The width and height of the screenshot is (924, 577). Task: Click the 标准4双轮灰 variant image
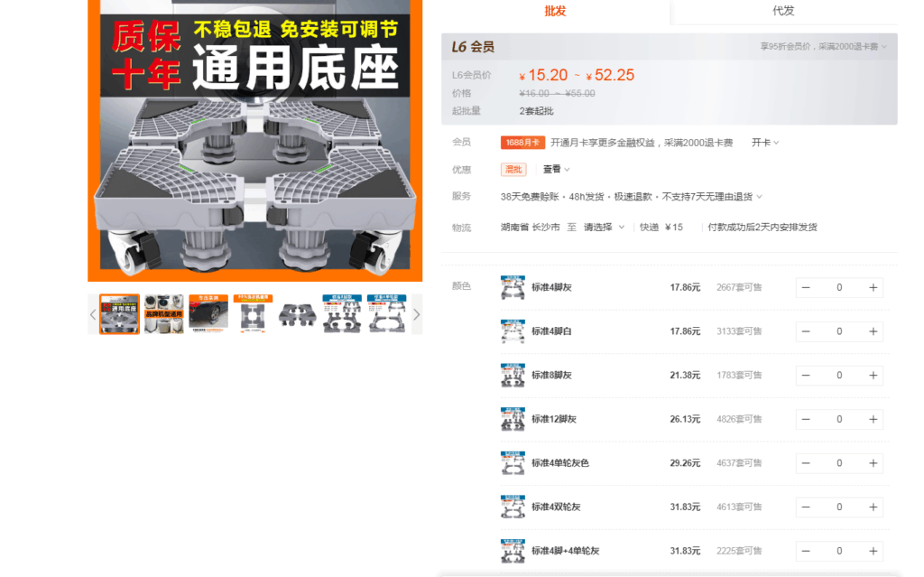[513, 507]
